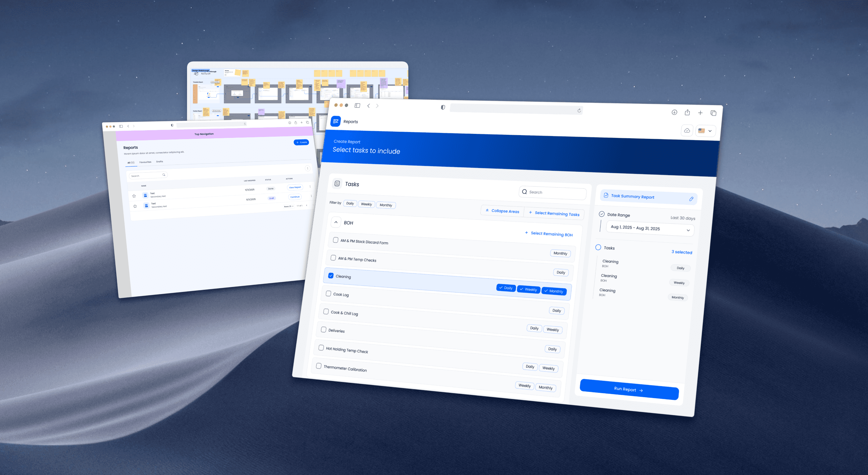Uncheck the Cleaning task checkbox
Viewport: 868px width, 475px height.
(331, 276)
